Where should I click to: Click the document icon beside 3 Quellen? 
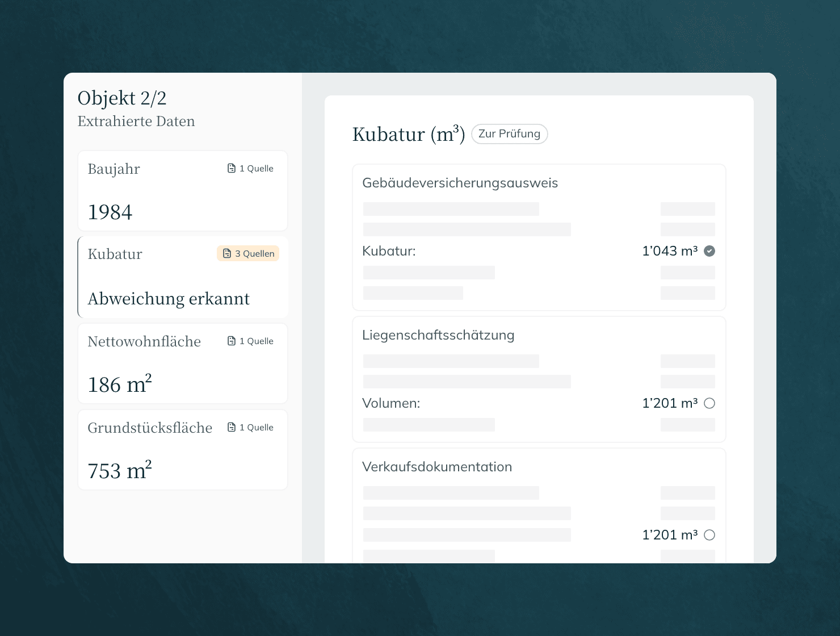click(227, 253)
